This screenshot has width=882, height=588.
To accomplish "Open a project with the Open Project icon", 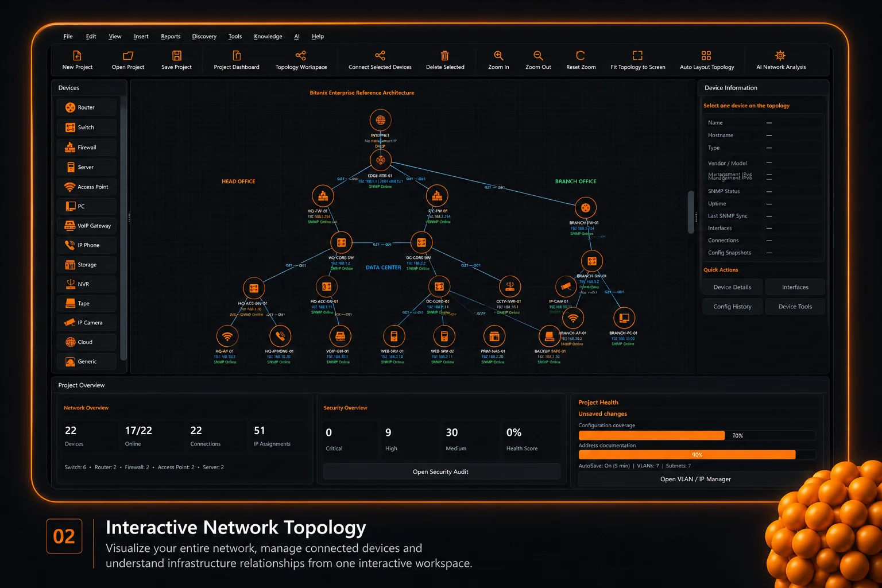I will (x=128, y=56).
